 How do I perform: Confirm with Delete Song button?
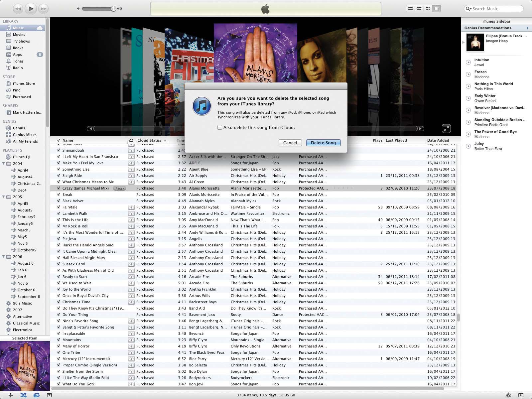tap(323, 143)
